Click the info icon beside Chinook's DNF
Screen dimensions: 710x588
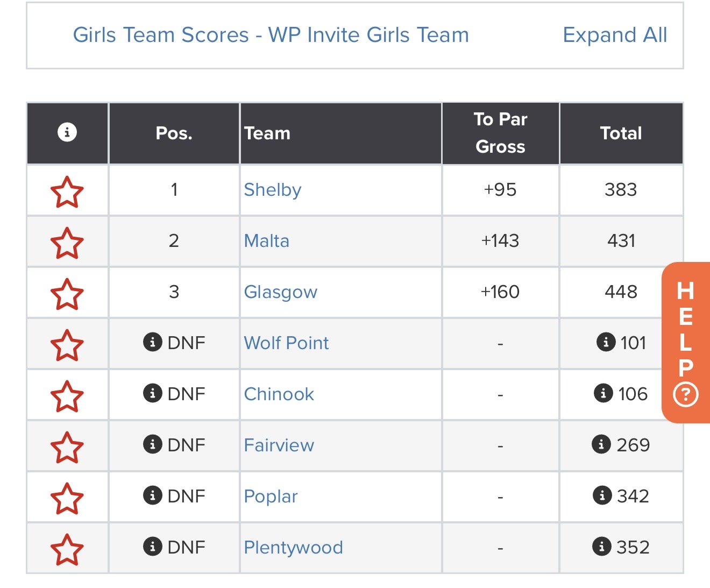point(153,393)
